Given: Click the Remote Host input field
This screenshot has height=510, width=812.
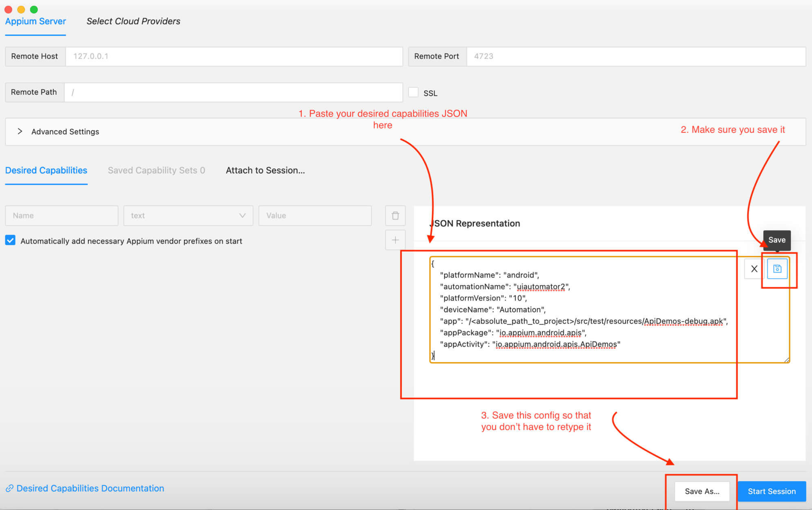Looking at the screenshot, I should (234, 56).
